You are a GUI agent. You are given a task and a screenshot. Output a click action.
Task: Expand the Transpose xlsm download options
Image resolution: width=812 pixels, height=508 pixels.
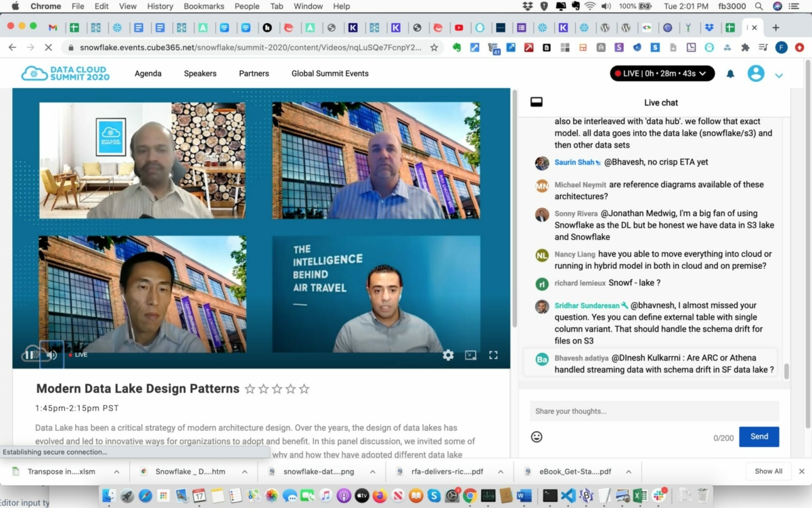tap(116, 471)
